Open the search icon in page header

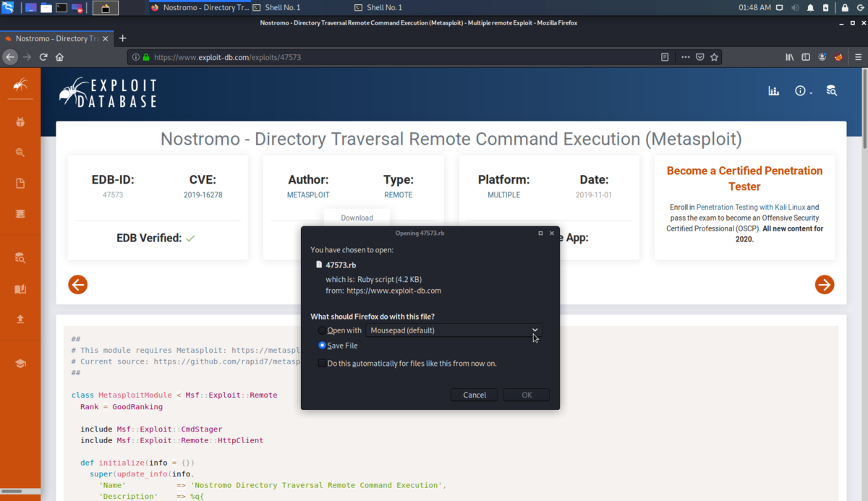coord(832,91)
